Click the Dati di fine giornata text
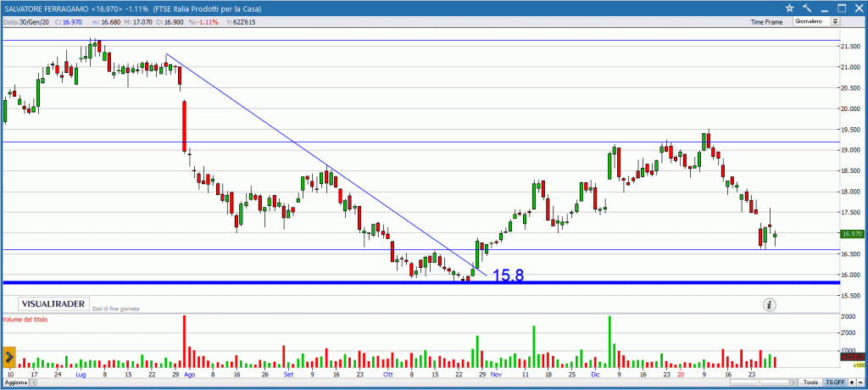This screenshot has height=390, width=868. (115, 308)
